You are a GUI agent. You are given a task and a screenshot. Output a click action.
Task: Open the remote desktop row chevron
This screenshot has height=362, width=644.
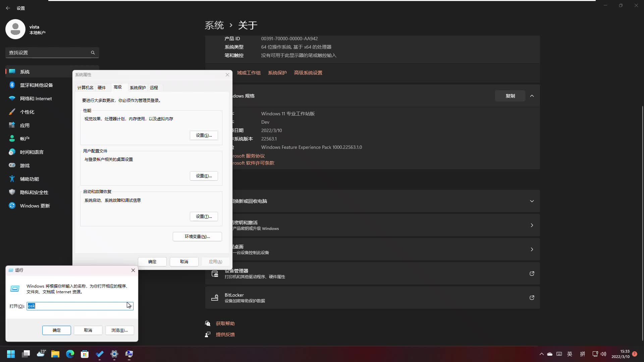[532, 249]
